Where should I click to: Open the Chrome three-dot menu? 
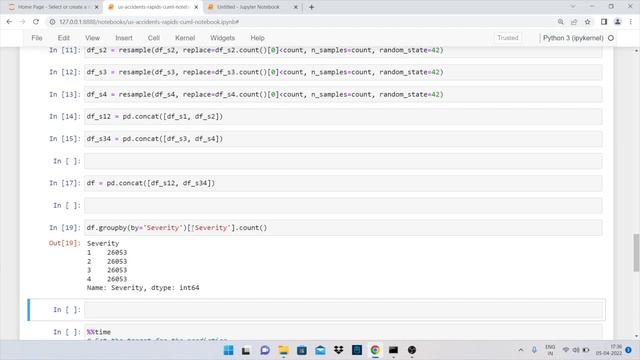point(631,22)
